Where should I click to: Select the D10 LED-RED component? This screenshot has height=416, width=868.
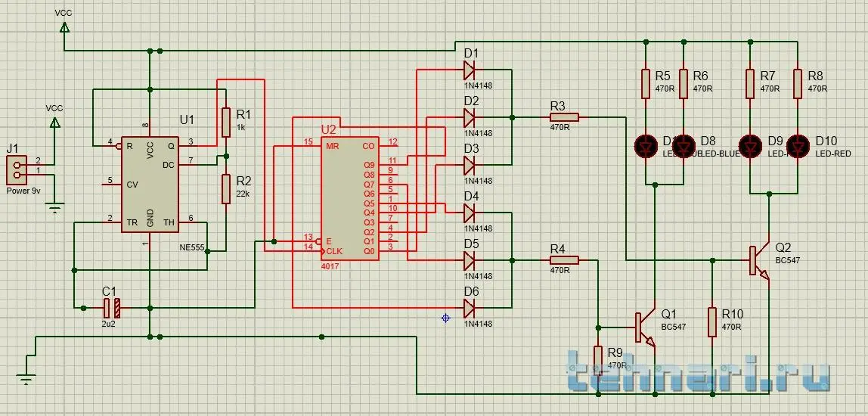pyautogui.click(x=798, y=146)
